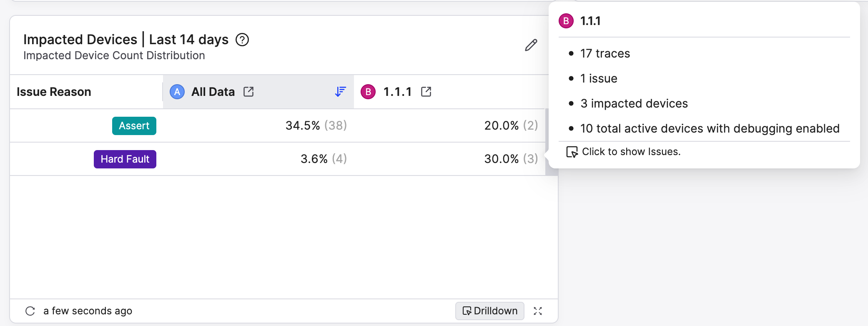Screen dimensions: 868x326
Task: Select the All Data column header
Action: tap(213, 92)
